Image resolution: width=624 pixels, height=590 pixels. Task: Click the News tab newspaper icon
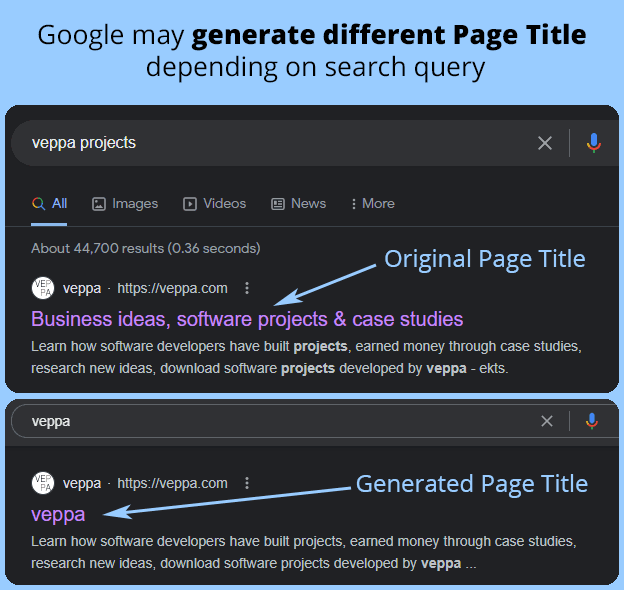pyautogui.click(x=278, y=204)
